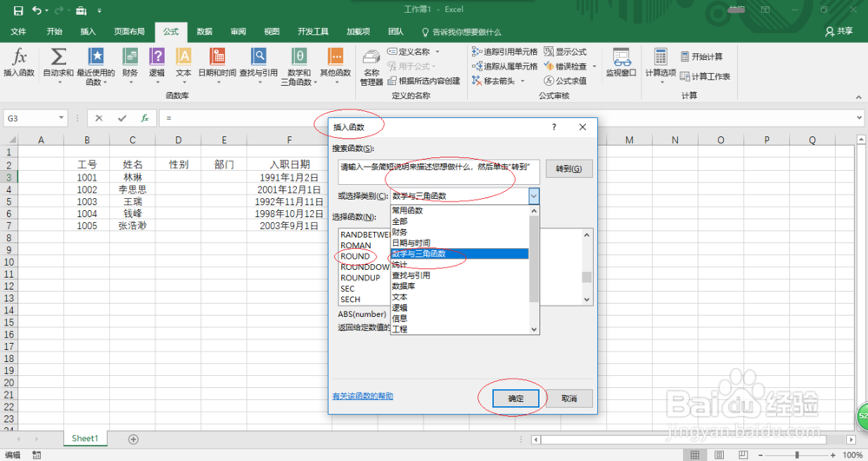Image resolution: width=868 pixels, height=461 pixels.
Task: Click the 确定 (OK) button
Action: [516, 398]
